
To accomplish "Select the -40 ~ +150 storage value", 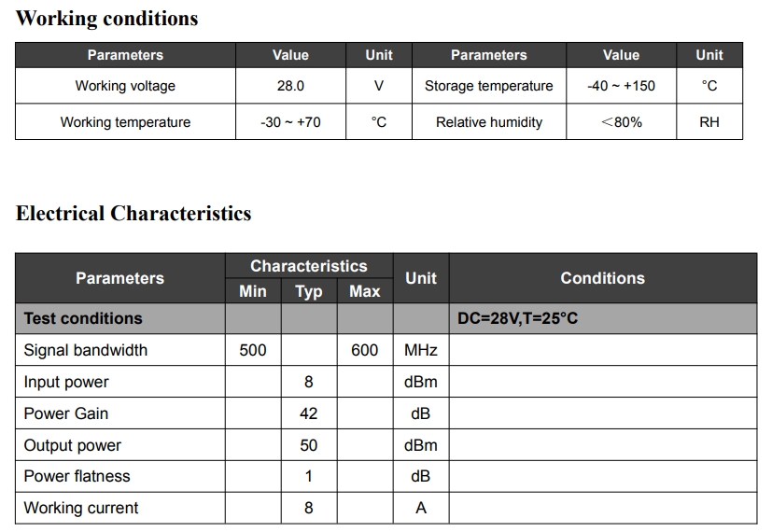I will click(x=621, y=86).
